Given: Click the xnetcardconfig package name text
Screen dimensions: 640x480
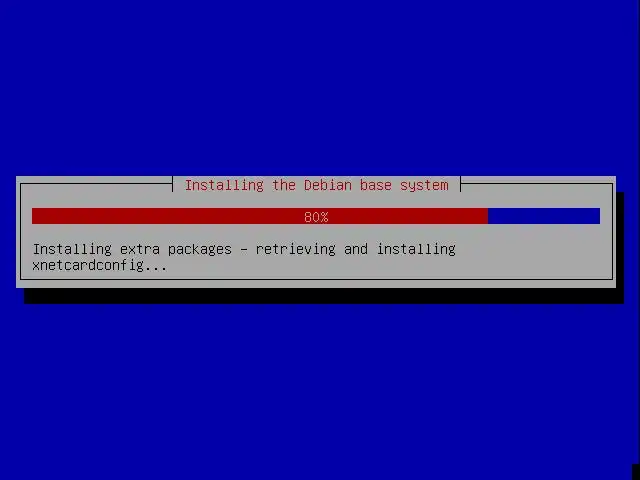Looking at the screenshot, I should pyautogui.click(x=87, y=266).
